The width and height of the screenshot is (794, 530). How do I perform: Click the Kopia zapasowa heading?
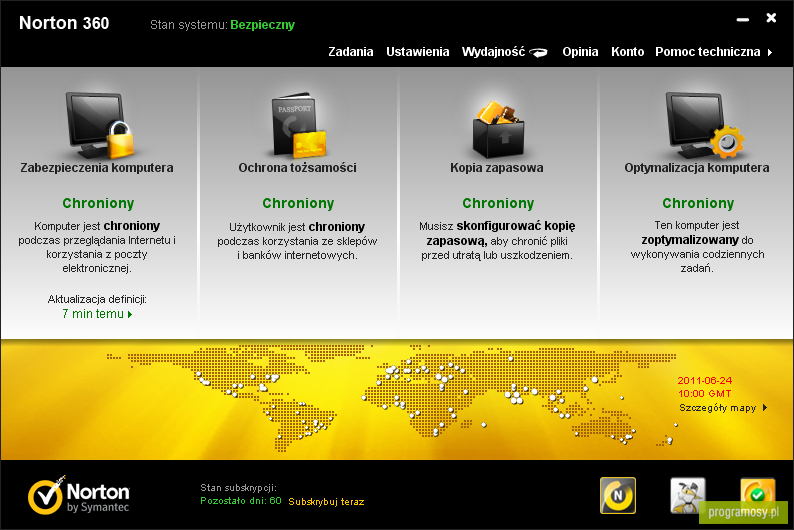click(x=497, y=168)
